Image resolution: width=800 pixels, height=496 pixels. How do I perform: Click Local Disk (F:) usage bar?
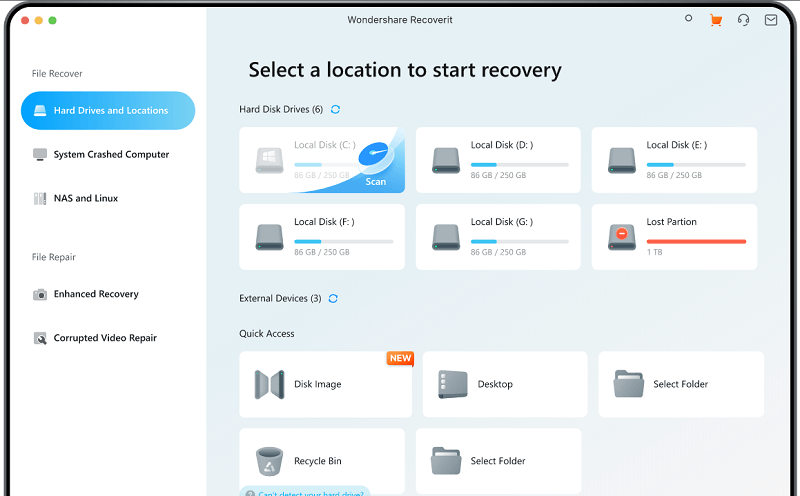(x=343, y=242)
